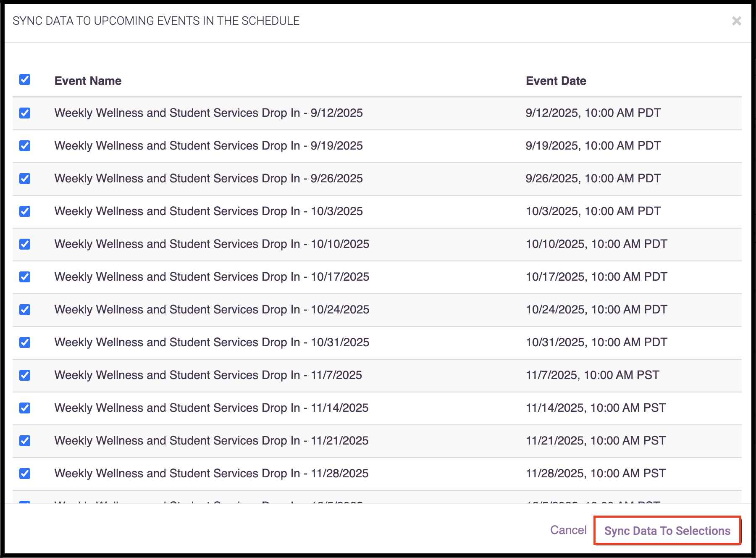Click date cell 9/19/2025, 10:00 AM PDT
Image resolution: width=756 pixels, height=558 pixels.
point(593,146)
